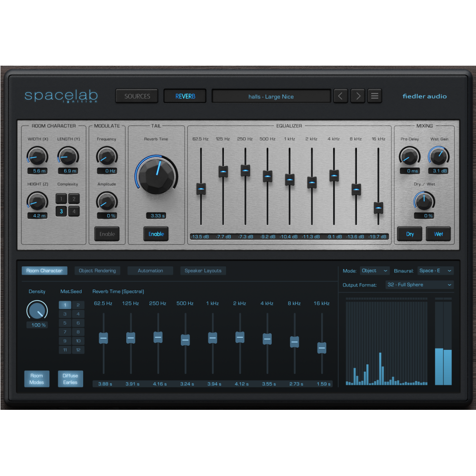Open the Output Format dropdown
Image resolution: width=476 pixels, height=476 pixels.
pos(419,285)
